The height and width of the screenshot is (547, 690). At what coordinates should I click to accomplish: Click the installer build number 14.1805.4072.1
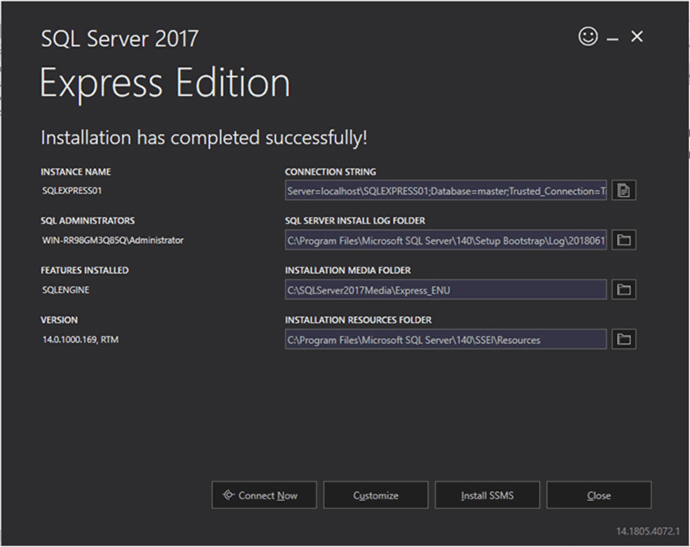(647, 530)
